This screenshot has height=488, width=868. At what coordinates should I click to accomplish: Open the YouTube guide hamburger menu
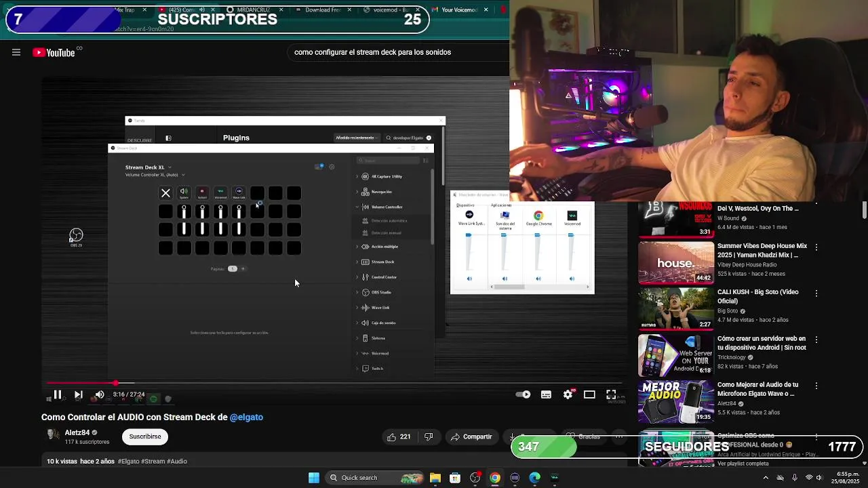(x=16, y=52)
